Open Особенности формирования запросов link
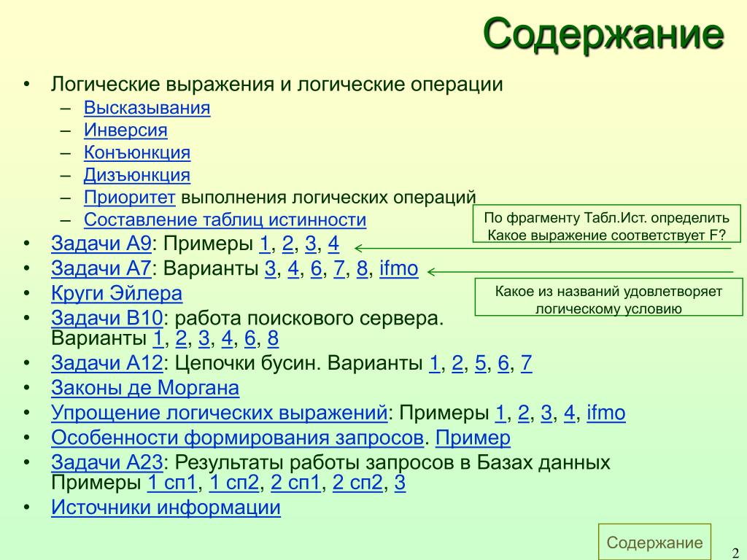The width and height of the screenshot is (747, 560). tap(237, 437)
